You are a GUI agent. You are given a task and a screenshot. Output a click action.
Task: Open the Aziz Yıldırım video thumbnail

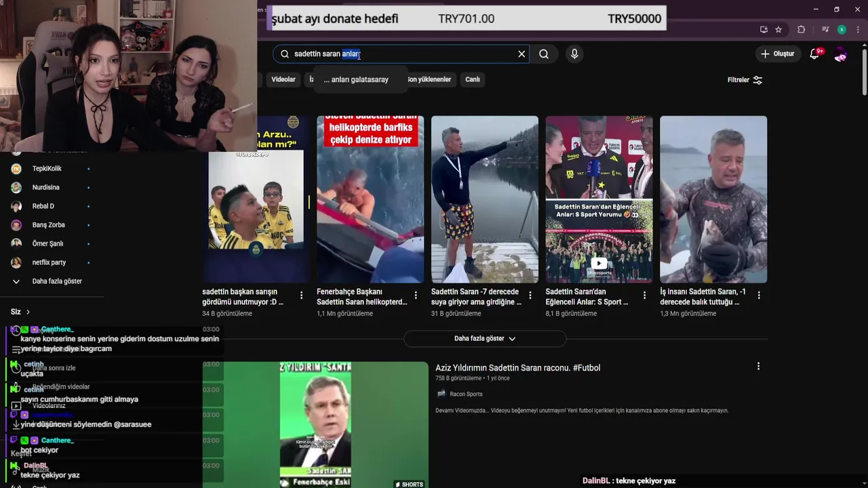click(315, 425)
